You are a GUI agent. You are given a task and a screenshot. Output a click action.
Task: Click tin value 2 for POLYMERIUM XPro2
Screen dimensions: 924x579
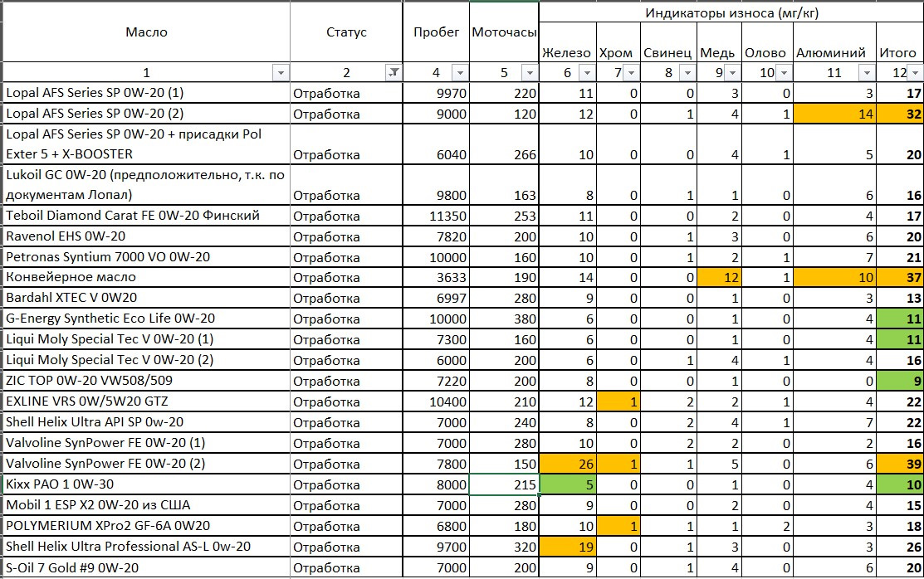(x=767, y=525)
